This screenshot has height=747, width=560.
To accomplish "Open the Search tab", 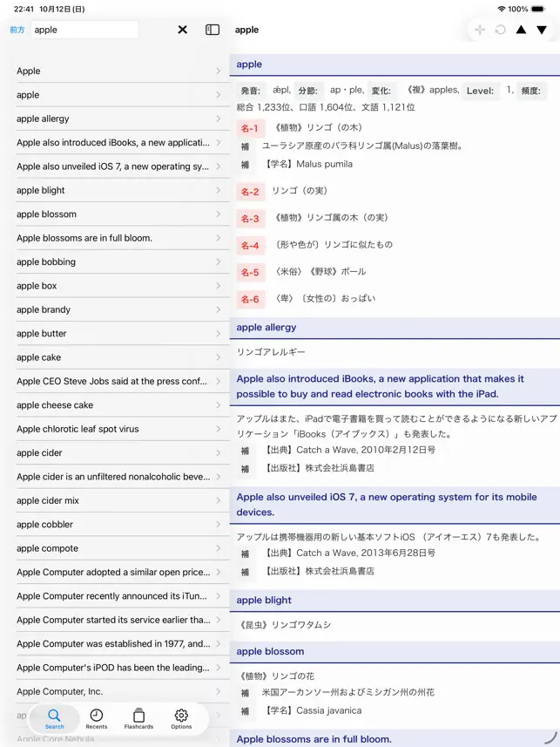I will pos(54,719).
